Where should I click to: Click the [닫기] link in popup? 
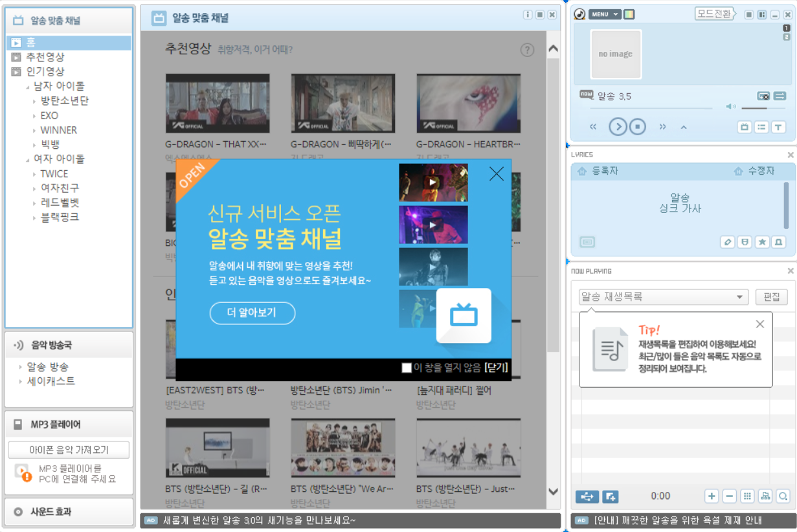(496, 368)
